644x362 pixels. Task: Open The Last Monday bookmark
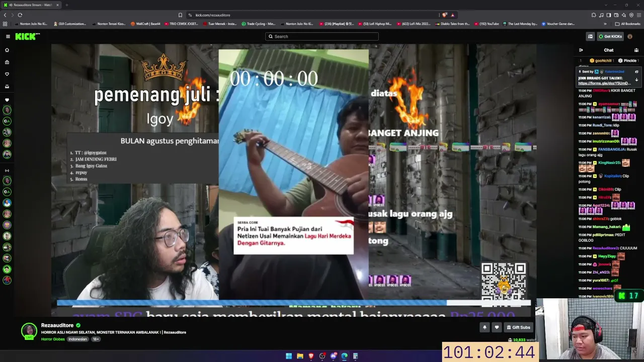[520, 24]
